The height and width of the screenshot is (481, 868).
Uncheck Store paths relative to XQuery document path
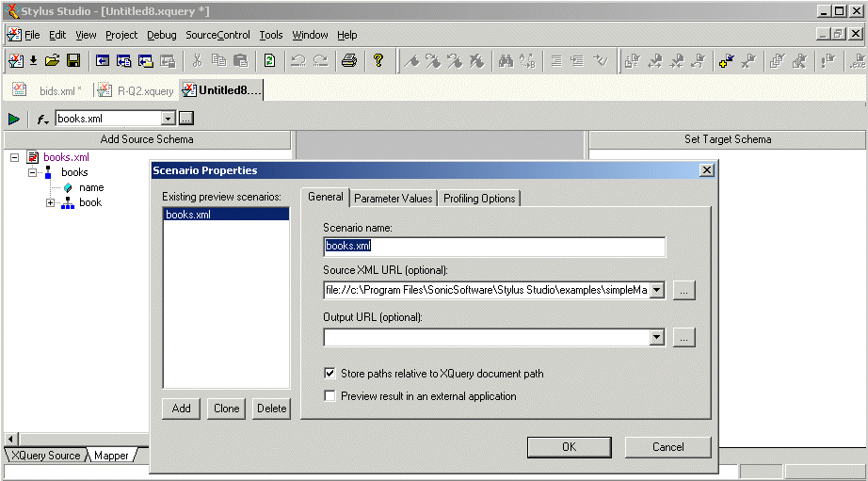[x=330, y=374]
